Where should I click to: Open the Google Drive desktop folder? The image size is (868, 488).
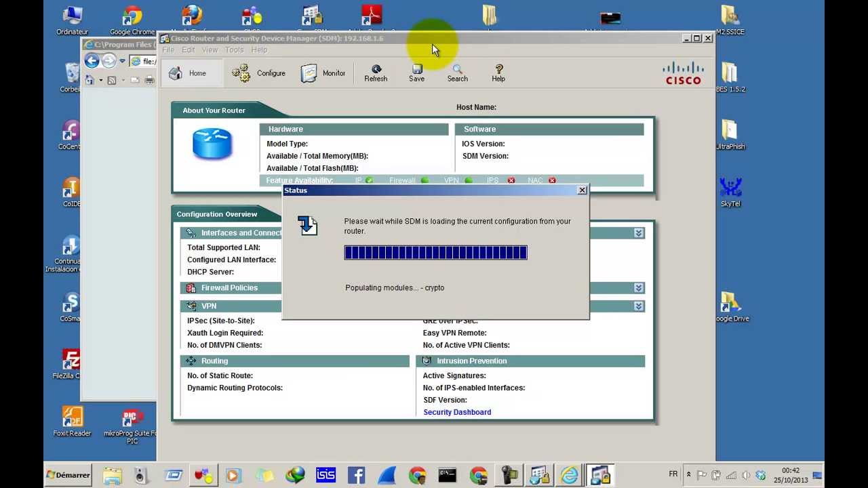[x=732, y=306]
